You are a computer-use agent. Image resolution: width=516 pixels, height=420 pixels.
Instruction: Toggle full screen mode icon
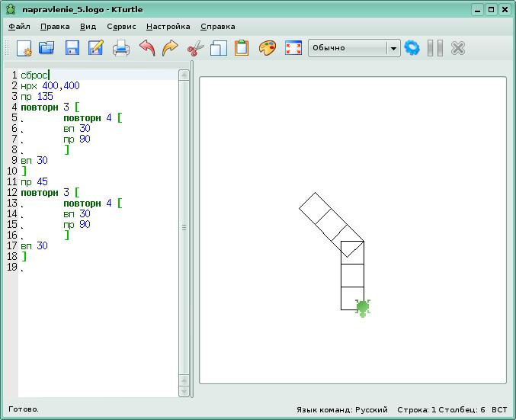(293, 48)
